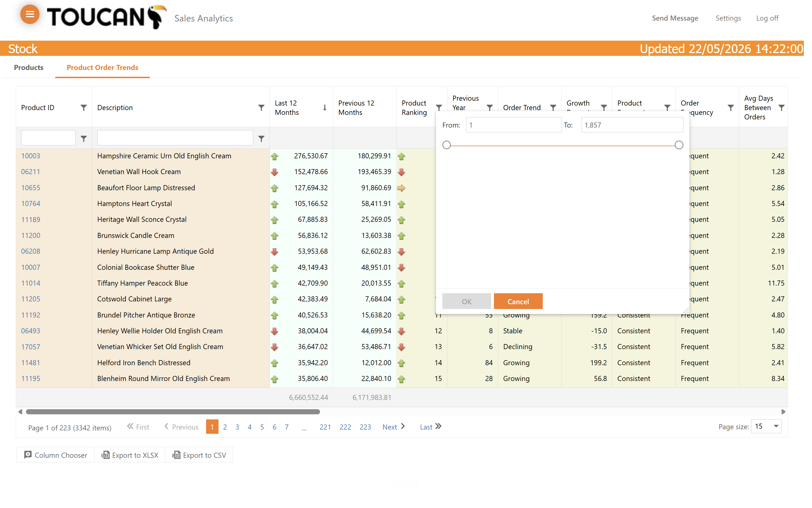
Task: Click the Export to CSV icon
Action: pyautogui.click(x=176, y=455)
